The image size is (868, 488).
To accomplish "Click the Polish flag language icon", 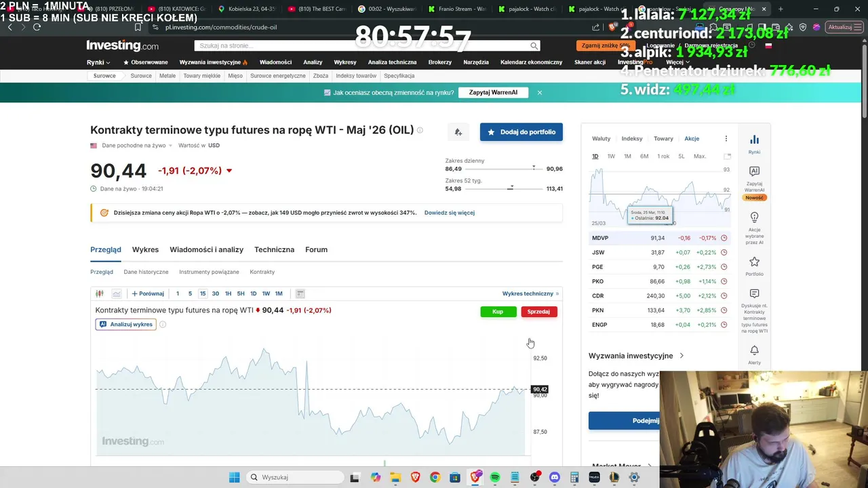I will click(768, 45).
